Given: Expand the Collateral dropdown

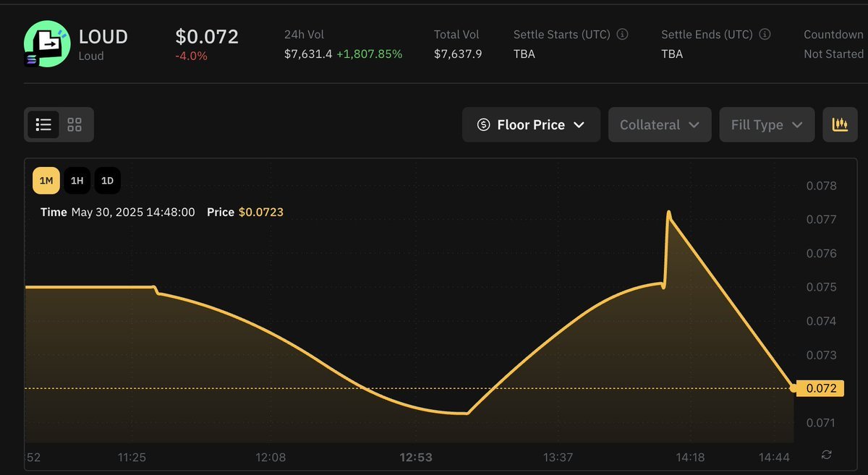Looking at the screenshot, I should pyautogui.click(x=660, y=124).
